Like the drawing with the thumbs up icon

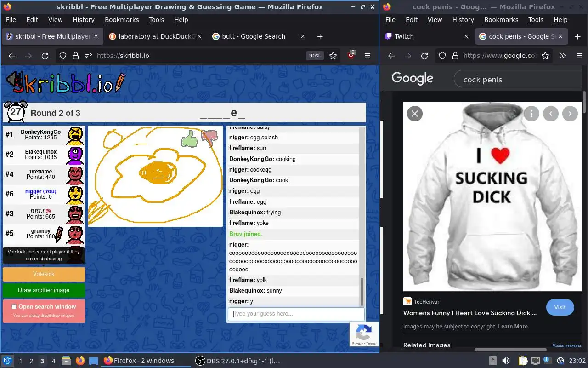point(189,138)
